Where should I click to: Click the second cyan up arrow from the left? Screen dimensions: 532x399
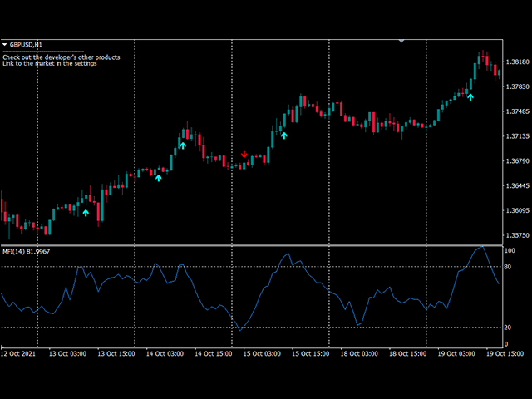point(159,176)
